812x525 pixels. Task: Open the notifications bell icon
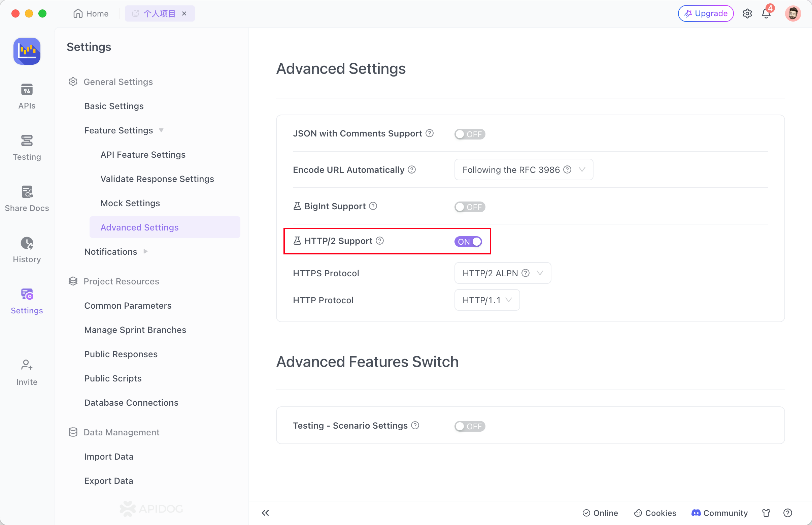click(766, 13)
